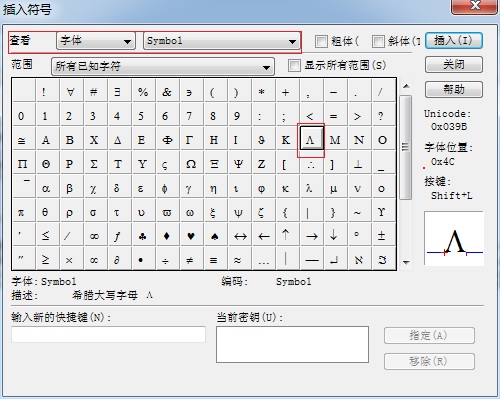Click the scrollbar up arrow of symbol grid
The height and width of the screenshot is (399, 500).
tap(406, 86)
